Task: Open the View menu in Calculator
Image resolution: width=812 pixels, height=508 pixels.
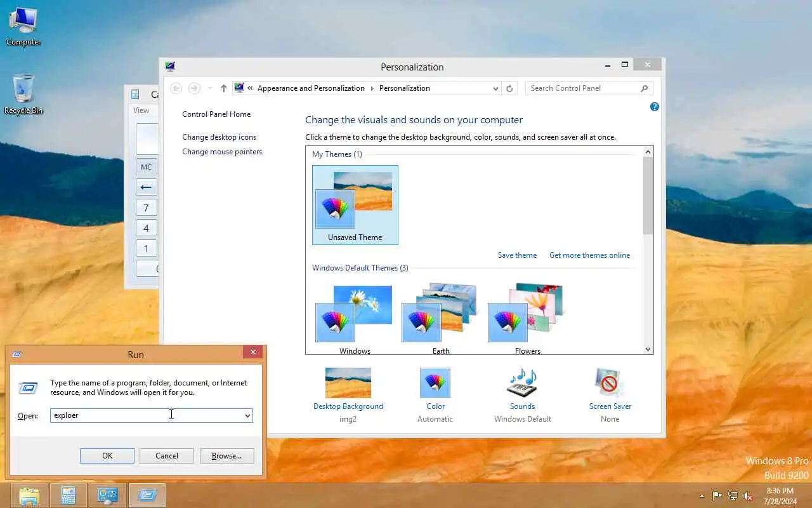Action: pos(141,110)
